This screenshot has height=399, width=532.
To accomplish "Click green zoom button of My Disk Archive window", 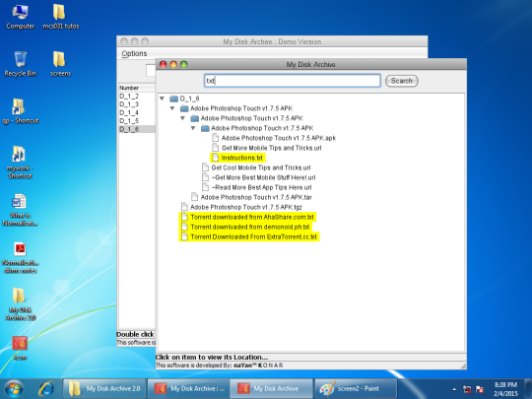I will [x=184, y=64].
